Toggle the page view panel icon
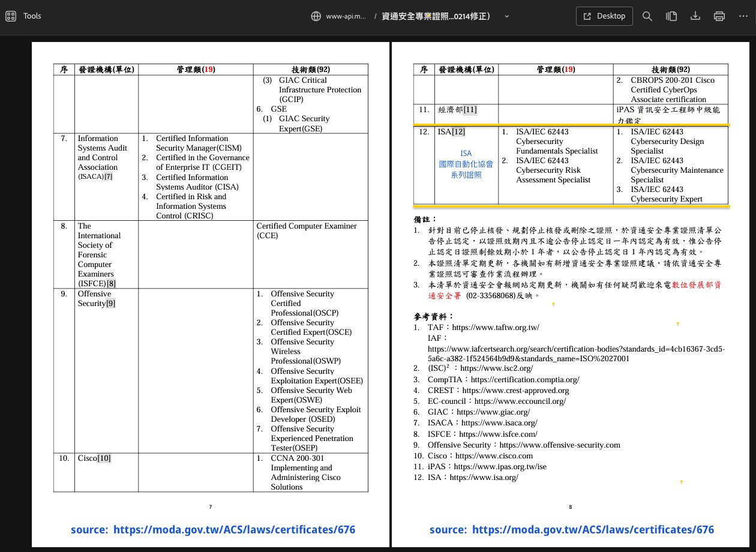 pyautogui.click(x=671, y=16)
